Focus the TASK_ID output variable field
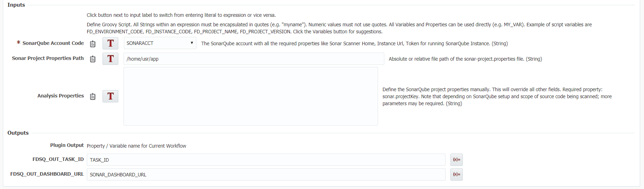 coord(266,160)
